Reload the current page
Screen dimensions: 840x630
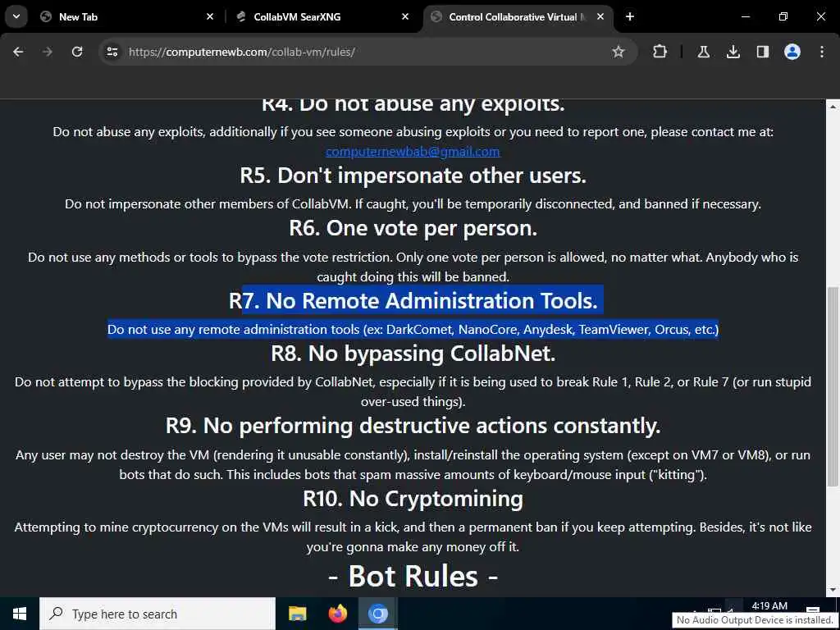point(77,52)
